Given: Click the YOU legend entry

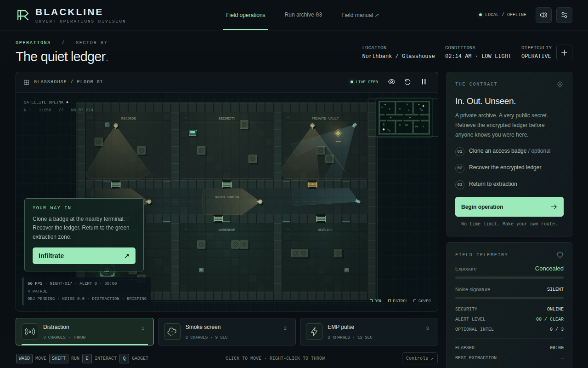Looking at the screenshot, I should 376,301.
